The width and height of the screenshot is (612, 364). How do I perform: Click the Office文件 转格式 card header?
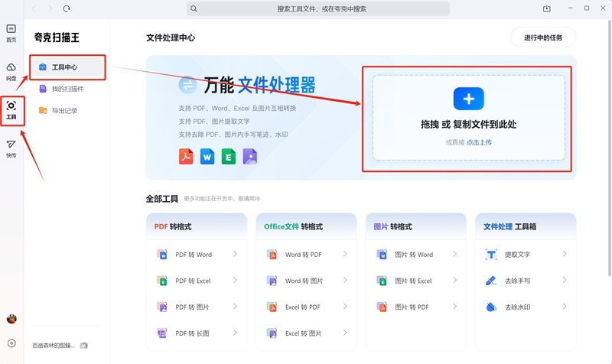(307, 226)
